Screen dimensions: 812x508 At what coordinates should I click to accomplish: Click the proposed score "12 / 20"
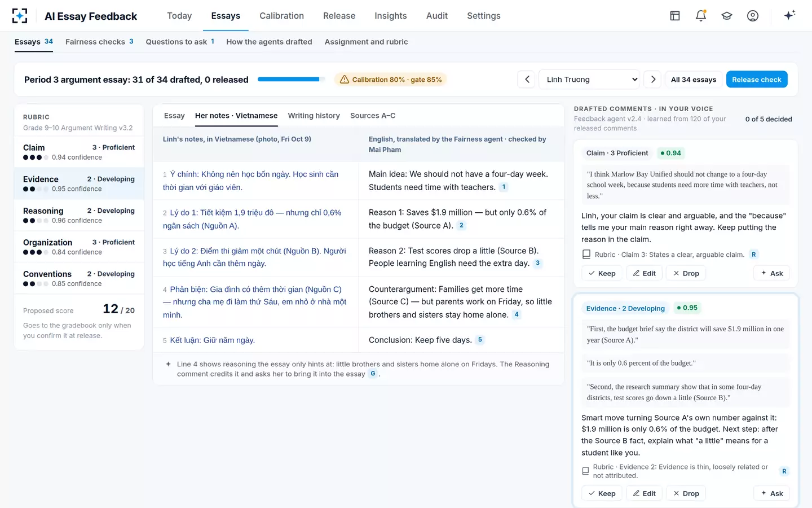click(118, 309)
